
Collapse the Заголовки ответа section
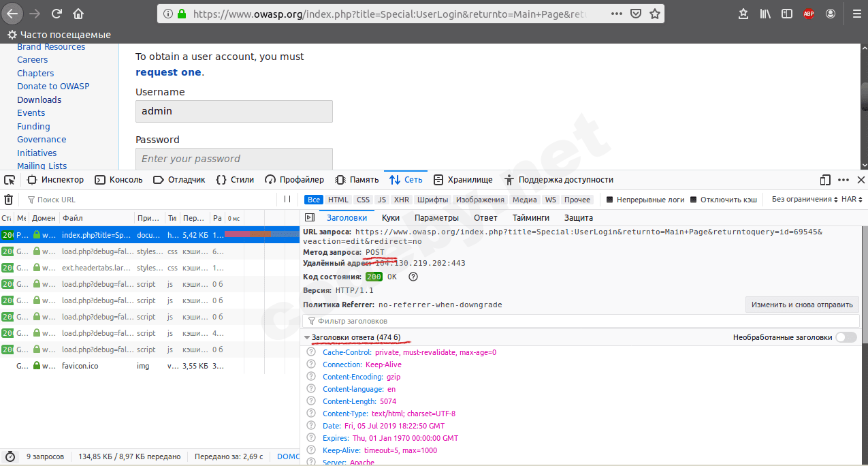[x=308, y=337]
